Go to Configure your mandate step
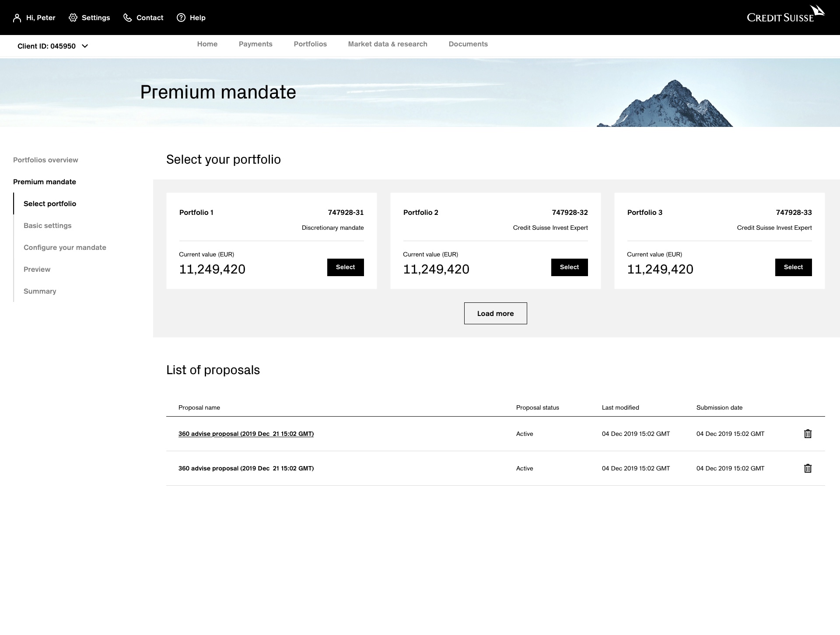The image size is (840, 635). coord(65,248)
